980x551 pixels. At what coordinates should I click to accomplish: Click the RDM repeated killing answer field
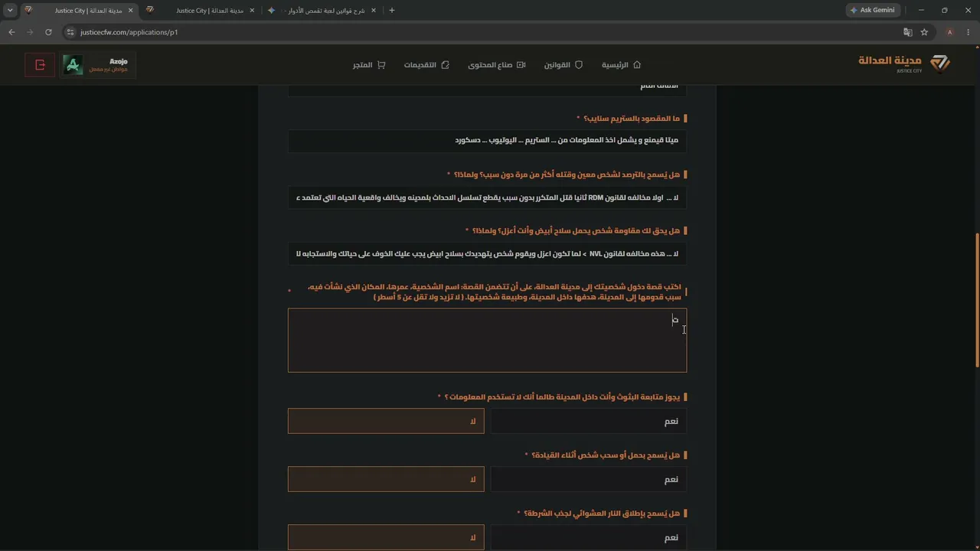point(487,197)
